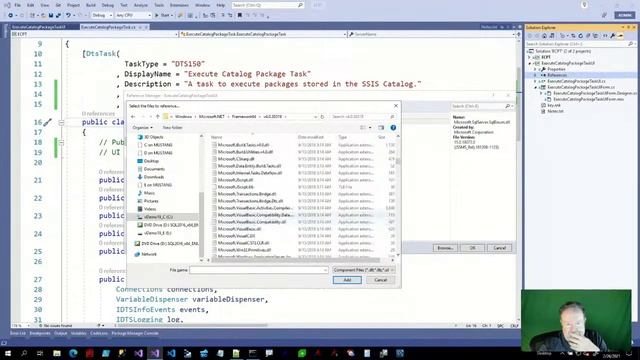The image size is (640, 360).
Task: Click the Up folder arrow in file dialog
Action: coord(158,117)
